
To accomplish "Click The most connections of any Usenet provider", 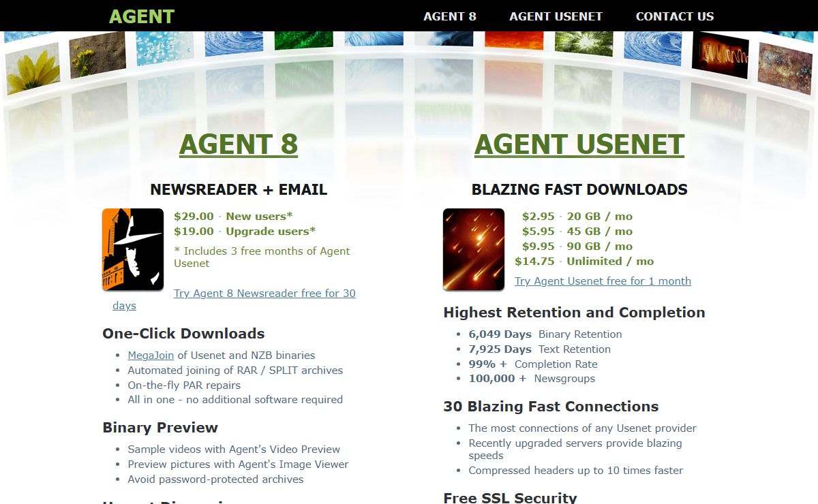I will [x=582, y=428].
